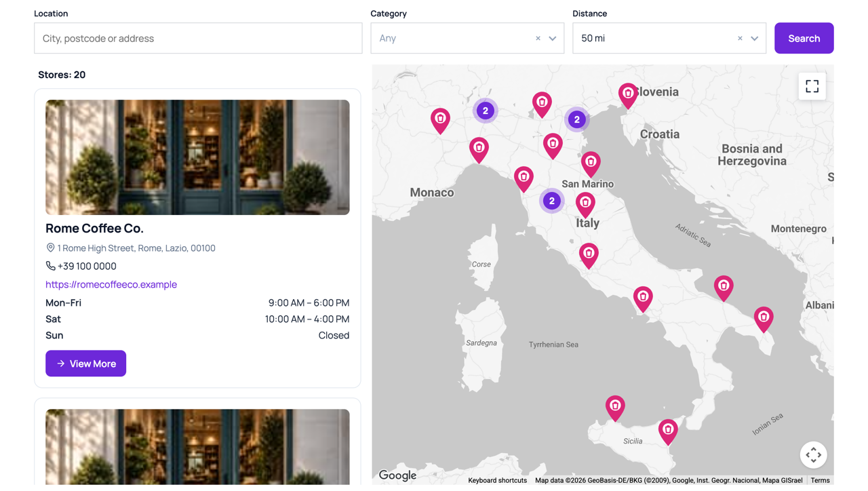
Task: Select the pin on western Sicilia
Action: tap(615, 408)
